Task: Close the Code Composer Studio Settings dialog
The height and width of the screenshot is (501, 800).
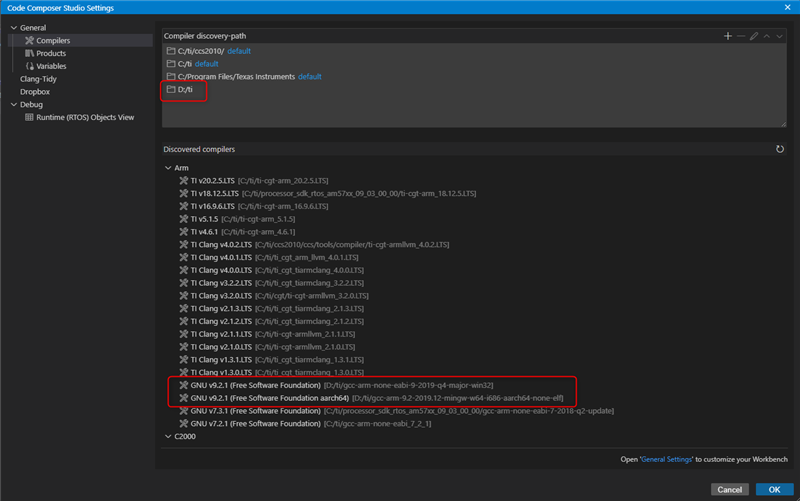Action: click(787, 7)
